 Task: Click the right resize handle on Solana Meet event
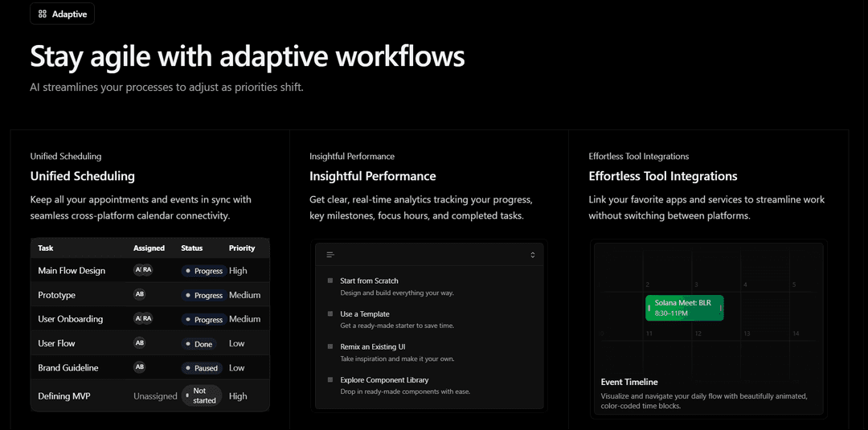coord(721,308)
